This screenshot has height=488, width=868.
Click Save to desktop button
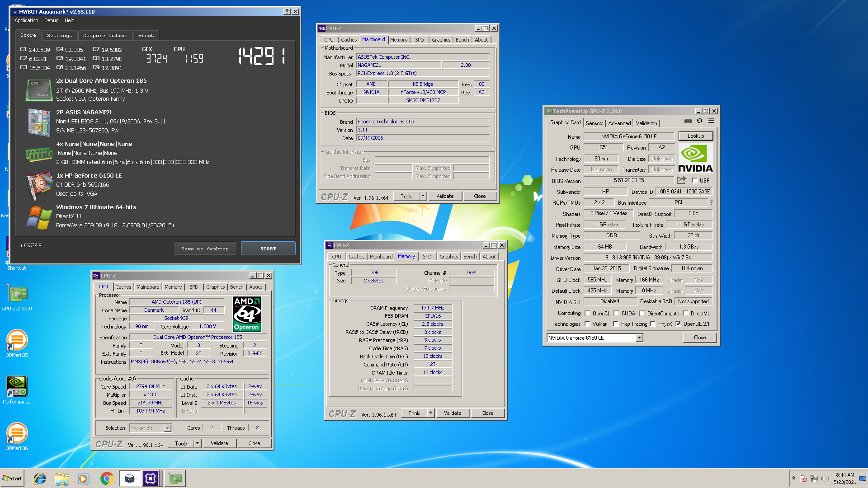tap(205, 249)
